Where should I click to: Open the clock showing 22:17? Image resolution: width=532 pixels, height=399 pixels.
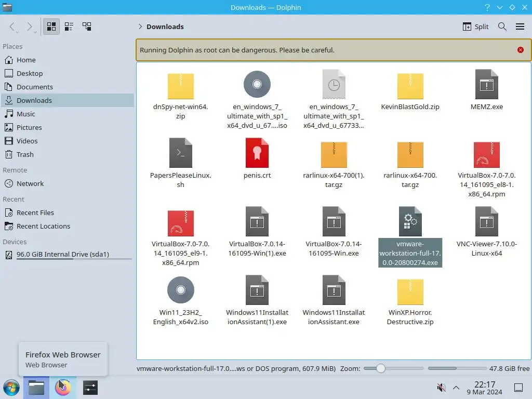pyautogui.click(x=485, y=388)
